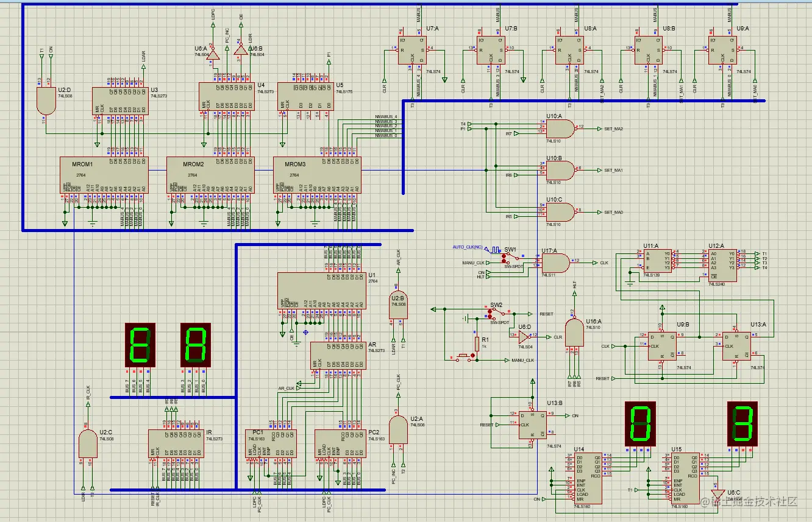This screenshot has height=522, width=812.
Task: Select the U15 74LS160 counter
Action: coord(685,478)
